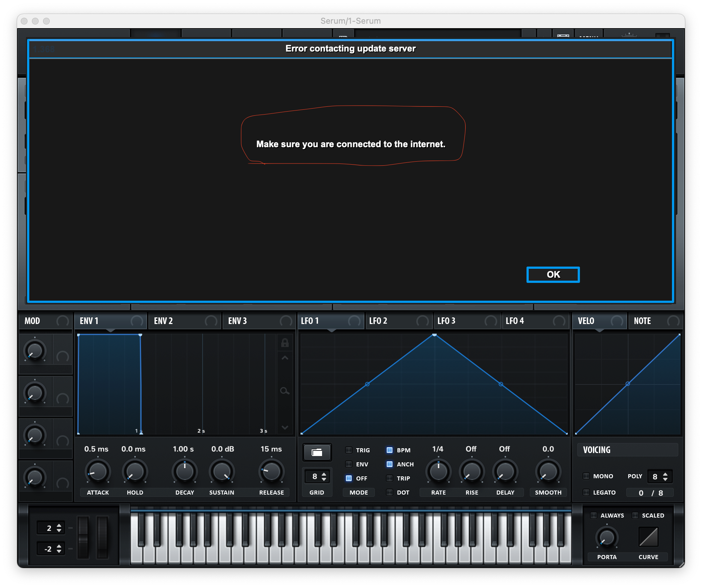The image size is (702, 588).
Task: Click the OK button in error dialog
Action: [553, 275]
